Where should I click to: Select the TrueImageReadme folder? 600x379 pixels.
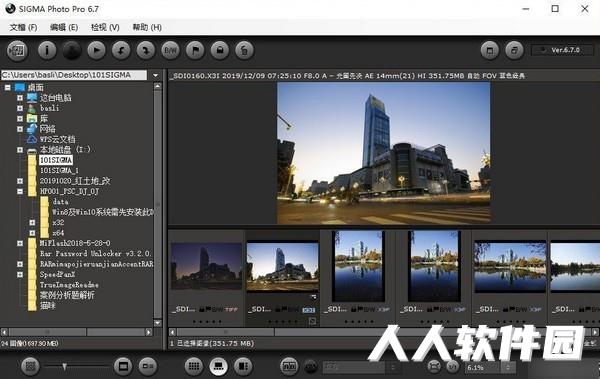pos(69,285)
